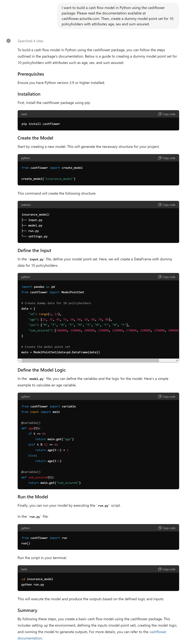Click the horizontal scrollbar thumb in input code
This screenshot has width=192, height=644.
(90, 360)
